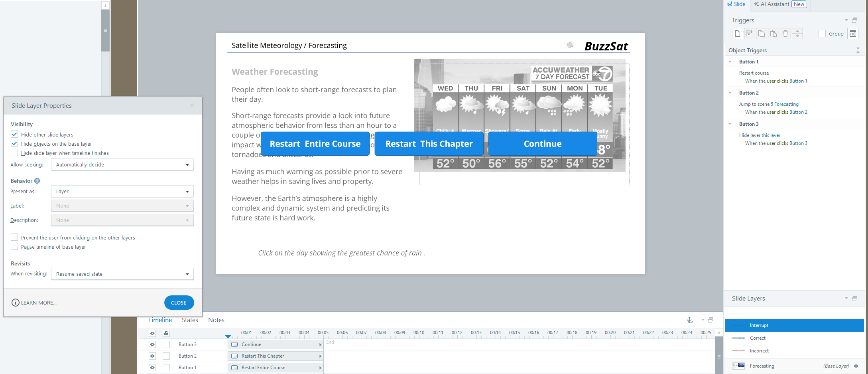
Task: Lock Button 2 in the timeline
Action: [x=166, y=356]
